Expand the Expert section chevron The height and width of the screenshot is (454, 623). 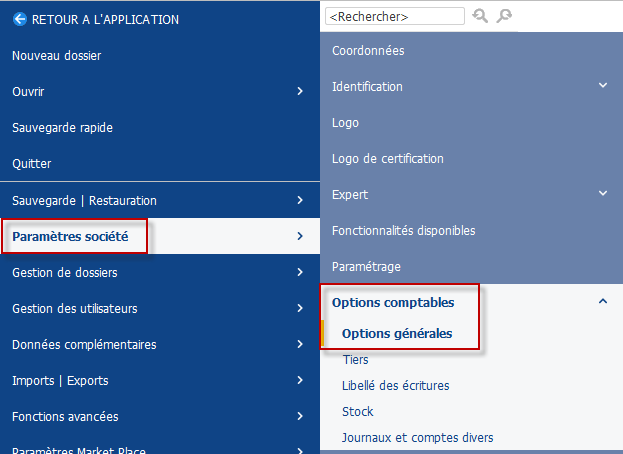[602, 194]
